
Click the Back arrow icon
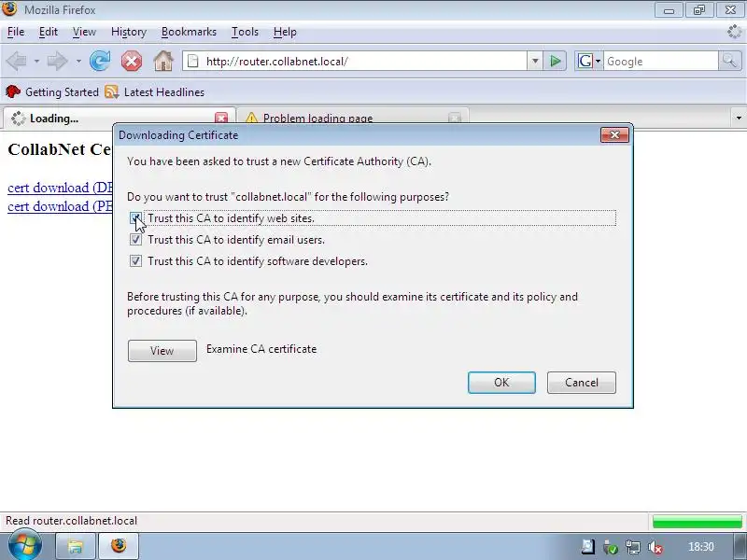(x=17, y=61)
